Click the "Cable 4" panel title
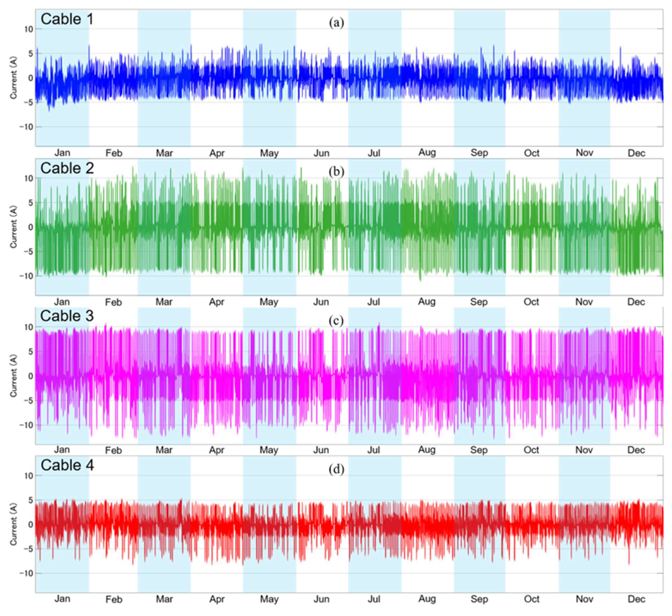This screenshot has width=672, height=616. pyautogui.click(x=67, y=465)
